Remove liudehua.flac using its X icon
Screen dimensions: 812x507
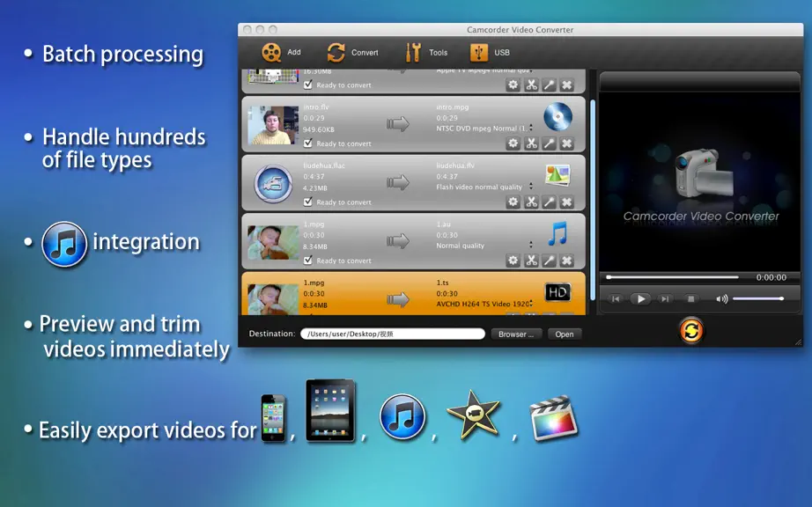tap(567, 202)
